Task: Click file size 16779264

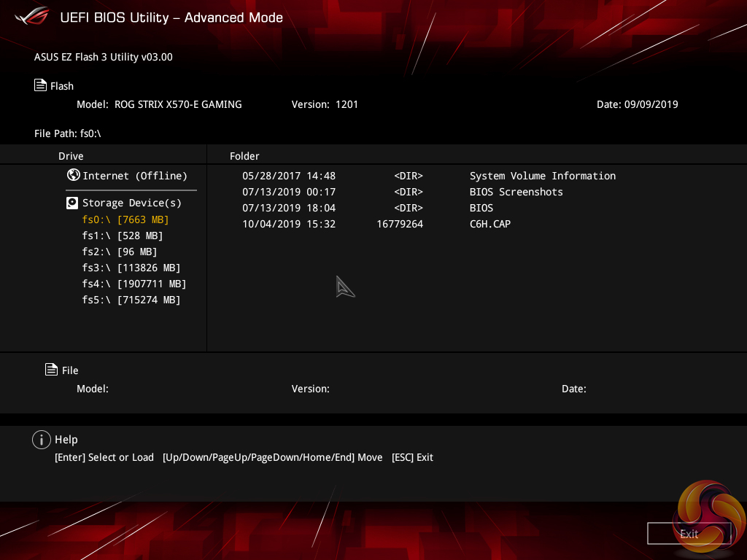Action: [x=400, y=224]
